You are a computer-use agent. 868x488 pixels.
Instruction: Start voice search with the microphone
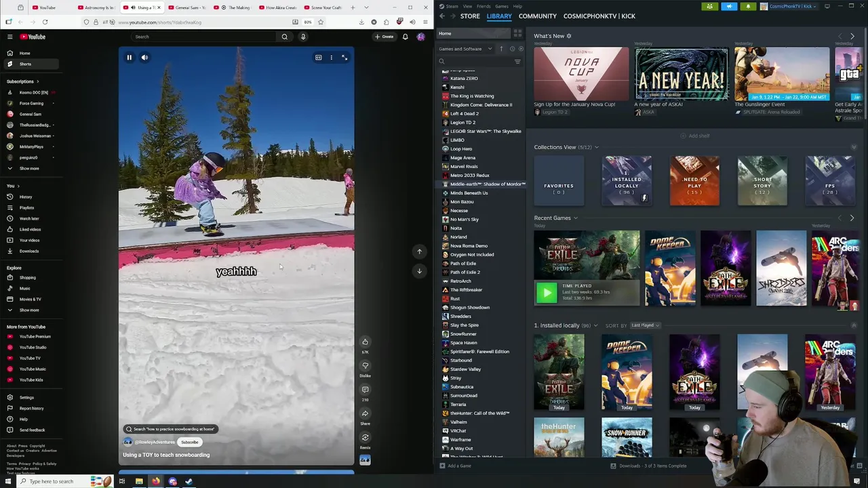tap(303, 37)
